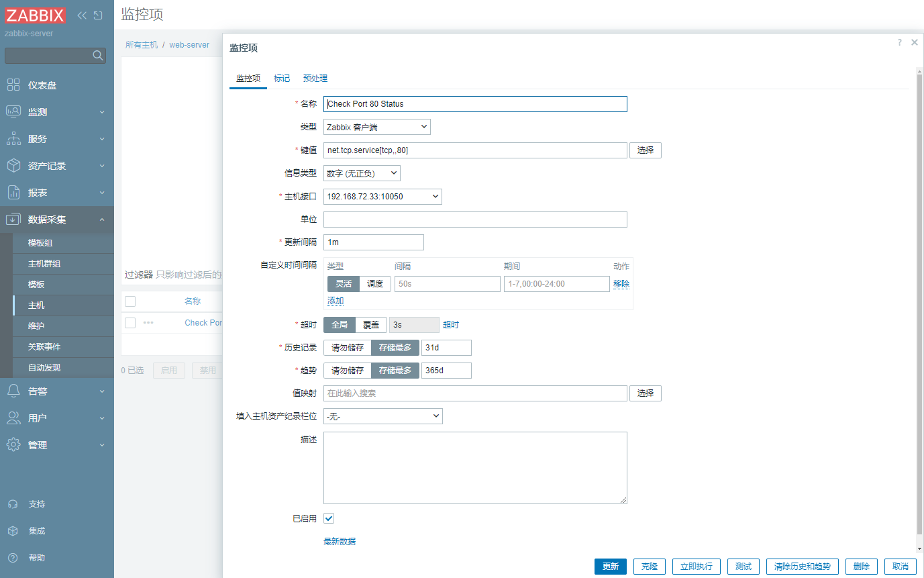The width and height of the screenshot is (924, 578).
Task: Click the ZABBIX logo
Action: [x=35, y=15]
